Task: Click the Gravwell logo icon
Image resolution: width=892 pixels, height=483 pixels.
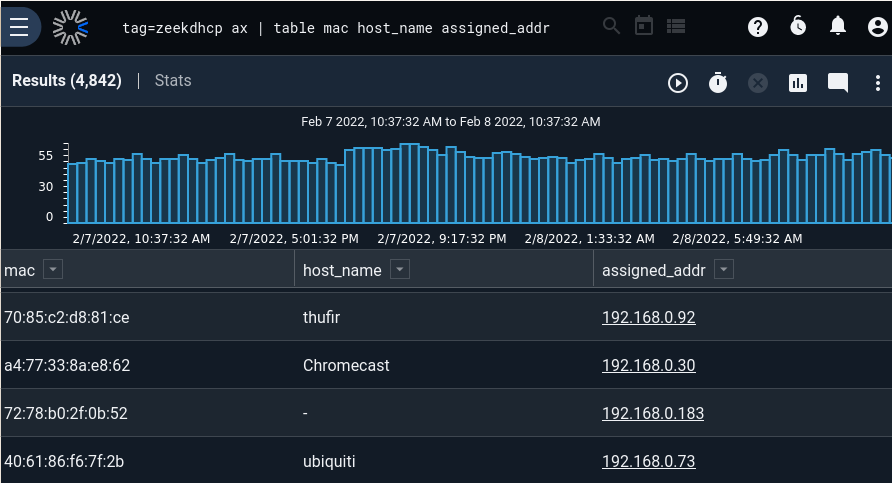Action: 71,27
